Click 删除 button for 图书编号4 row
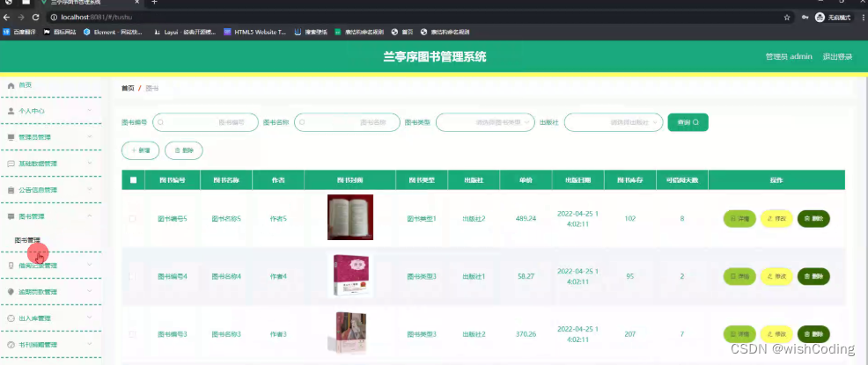Viewport: 868px width, 365px height. (x=813, y=276)
